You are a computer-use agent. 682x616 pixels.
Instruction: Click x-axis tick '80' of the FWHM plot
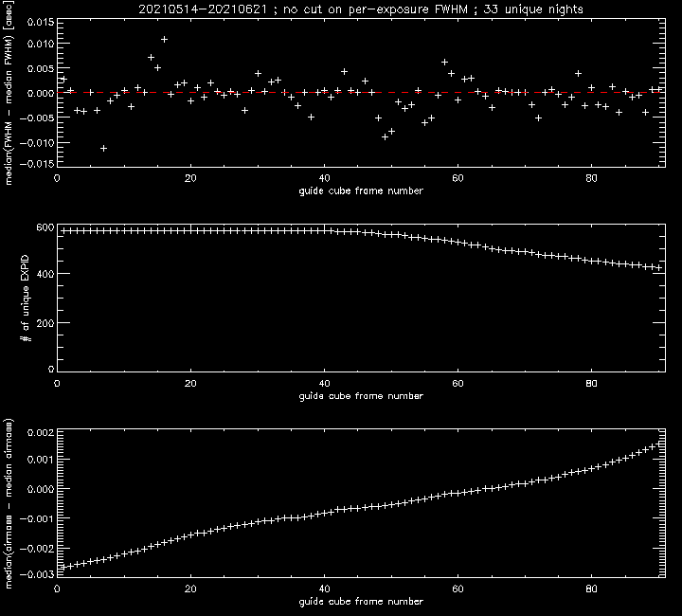tap(591, 178)
